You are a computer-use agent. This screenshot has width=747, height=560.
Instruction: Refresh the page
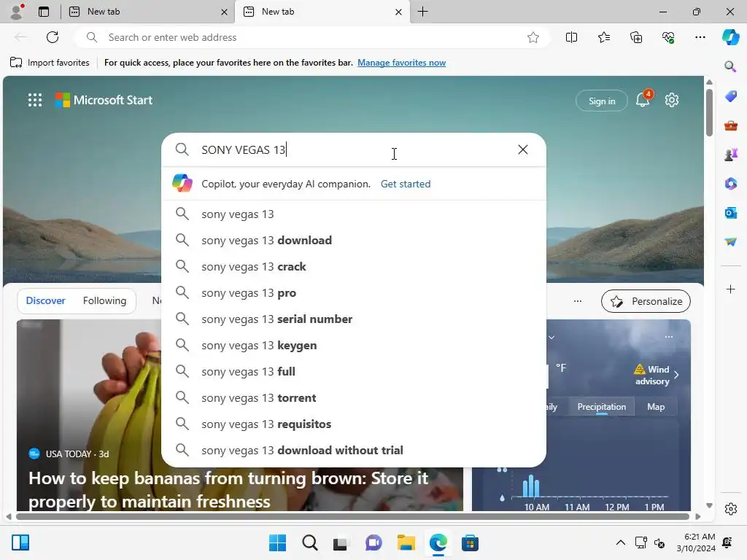(x=53, y=37)
